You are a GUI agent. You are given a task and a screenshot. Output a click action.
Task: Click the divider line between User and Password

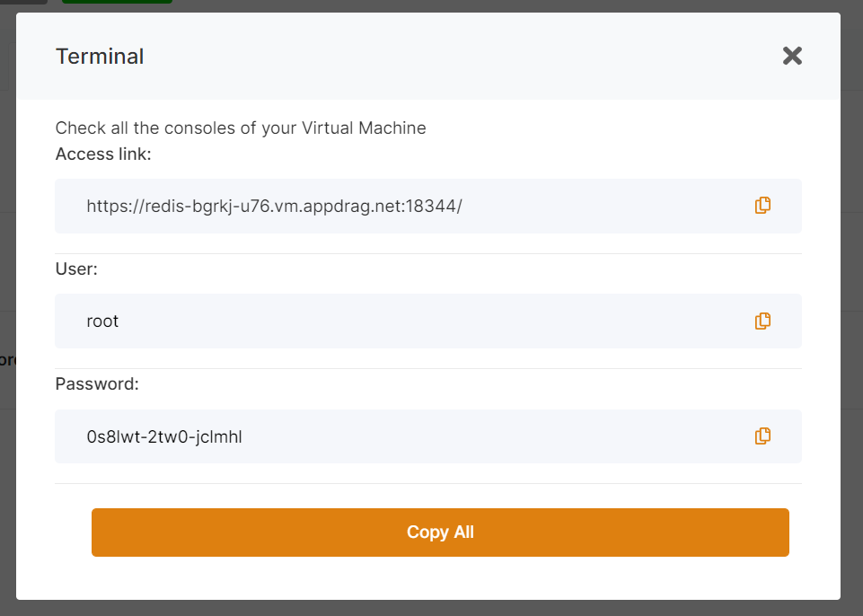[x=427, y=368]
